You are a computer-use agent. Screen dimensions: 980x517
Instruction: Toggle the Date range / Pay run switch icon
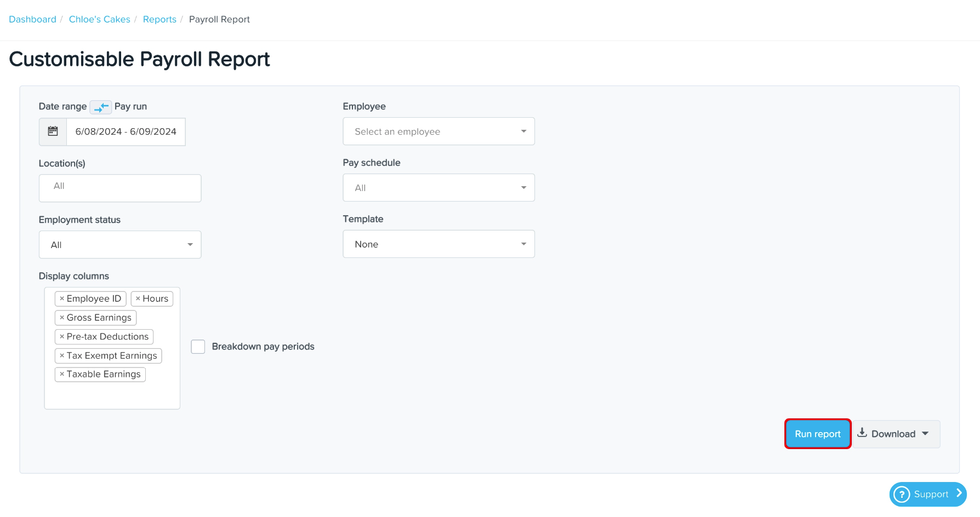[x=101, y=107]
